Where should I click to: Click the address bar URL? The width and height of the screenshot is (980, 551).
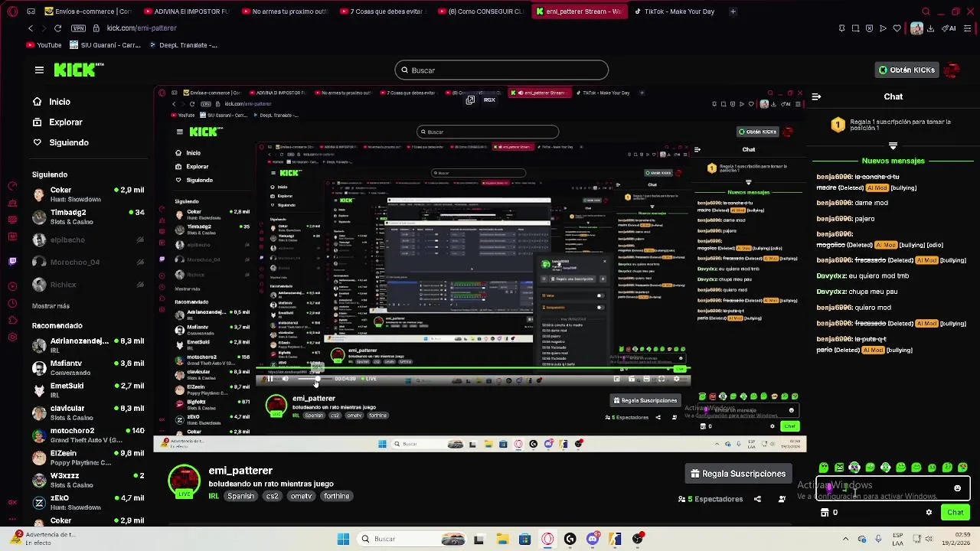click(142, 28)
